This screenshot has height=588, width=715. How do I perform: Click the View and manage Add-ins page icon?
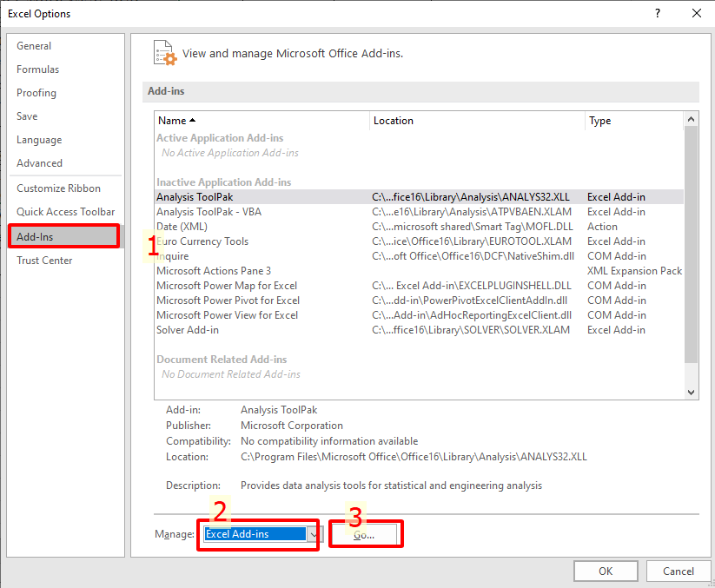pos(164,53)
